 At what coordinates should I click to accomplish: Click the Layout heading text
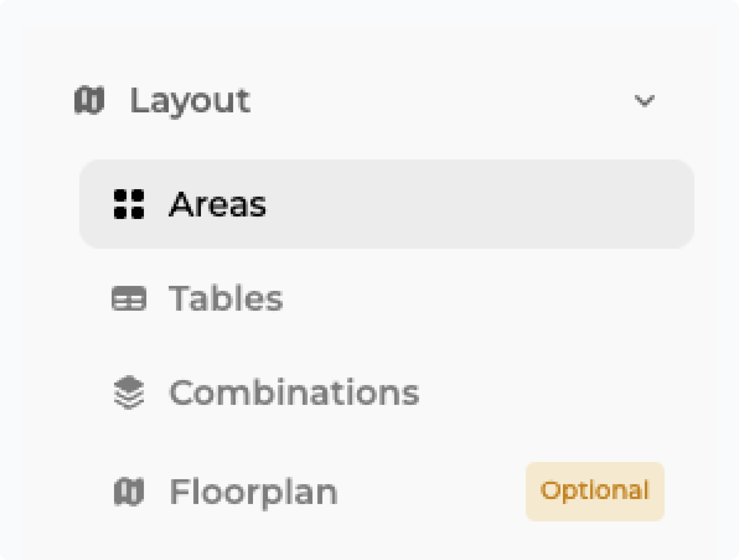(190, 101)
